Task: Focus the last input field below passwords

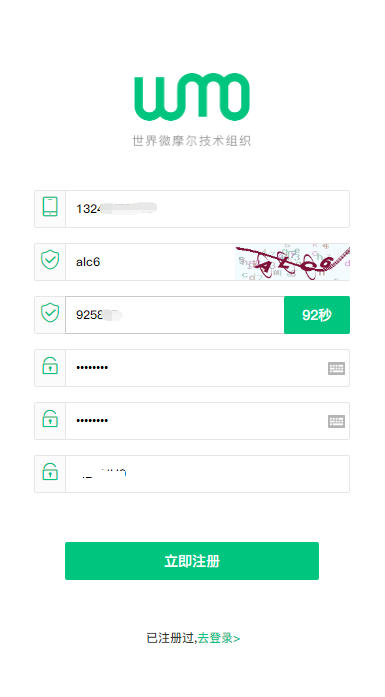Action: [x=208, y=474]
